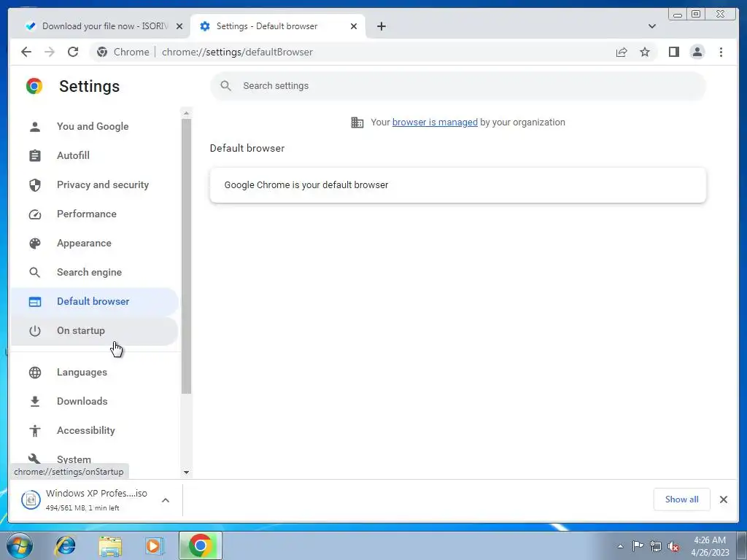Open Privacy and security settings

click(94, 184)
